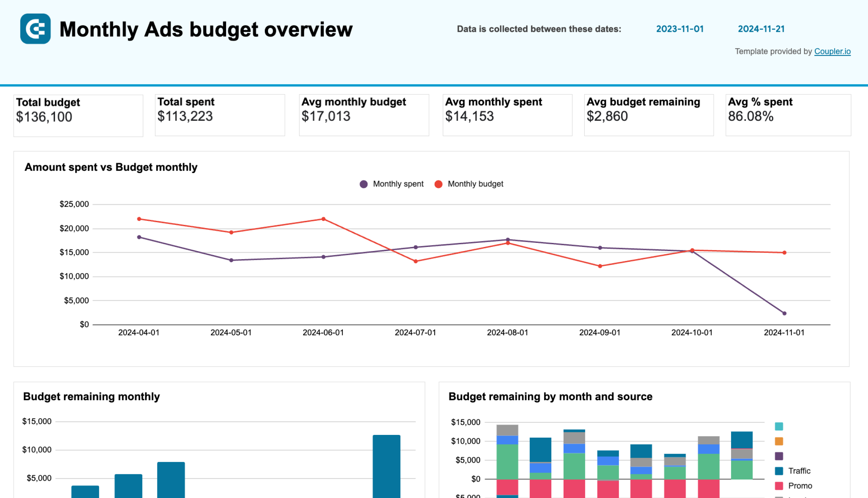Open the end date 2024-11-21 picker

coord(761,28)
